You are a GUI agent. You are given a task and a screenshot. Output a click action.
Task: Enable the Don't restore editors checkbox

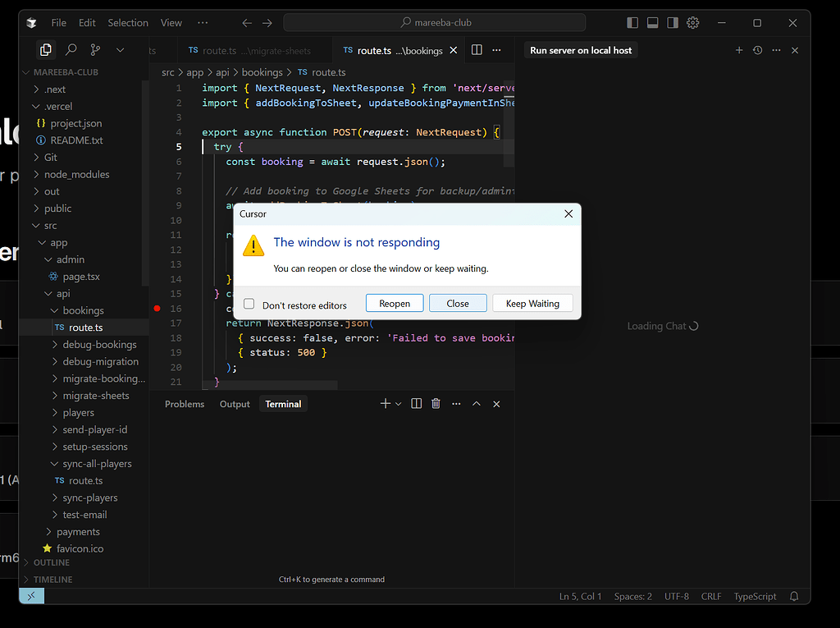[x=249, y=302]
